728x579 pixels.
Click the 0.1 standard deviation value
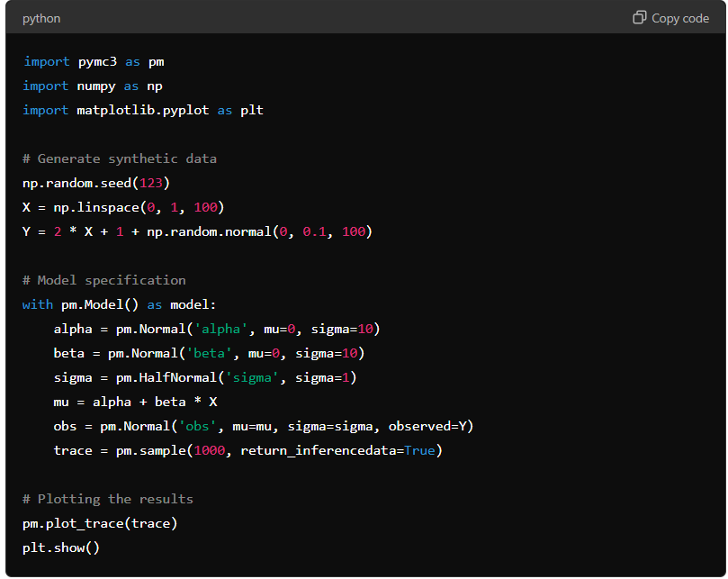(x=314, y=231)
